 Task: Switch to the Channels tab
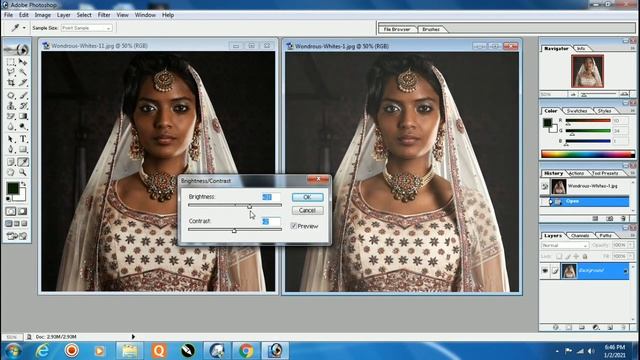pyautogui.click(x=580, y=236)
